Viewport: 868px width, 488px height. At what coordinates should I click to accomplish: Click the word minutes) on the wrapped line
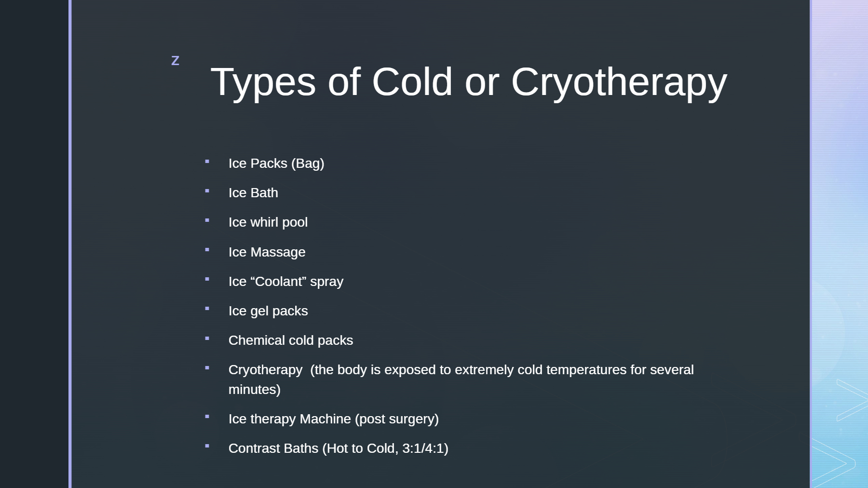pos(255,390)
